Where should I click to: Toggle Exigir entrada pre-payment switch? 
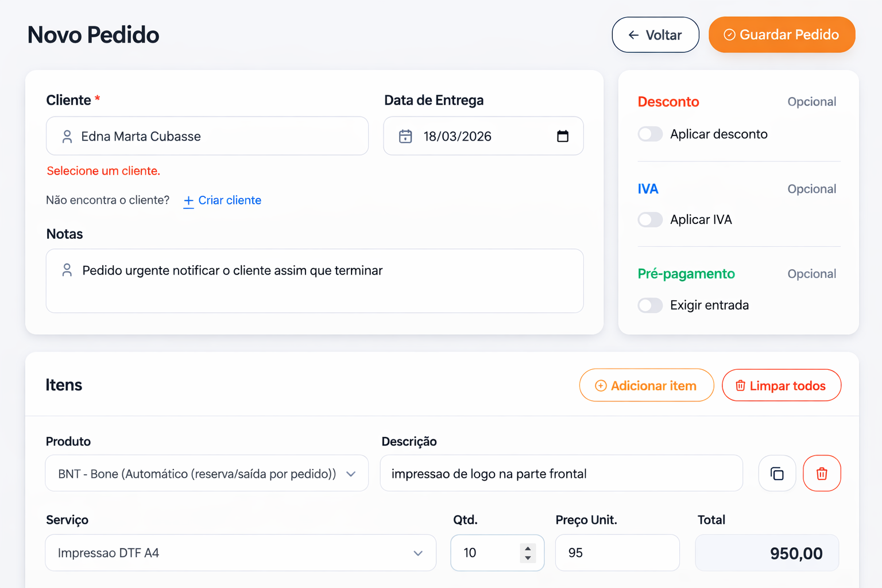pyautogui.click(x=650, y=305)
